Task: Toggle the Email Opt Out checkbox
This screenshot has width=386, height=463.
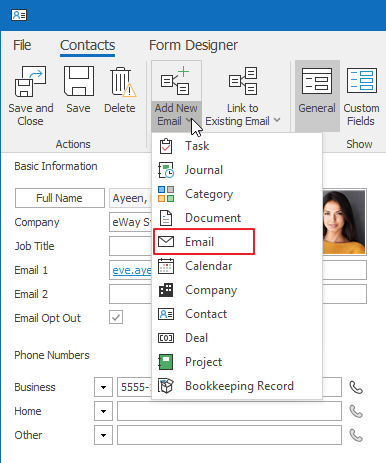Action: pyautogui.click(x=116, y=317)
